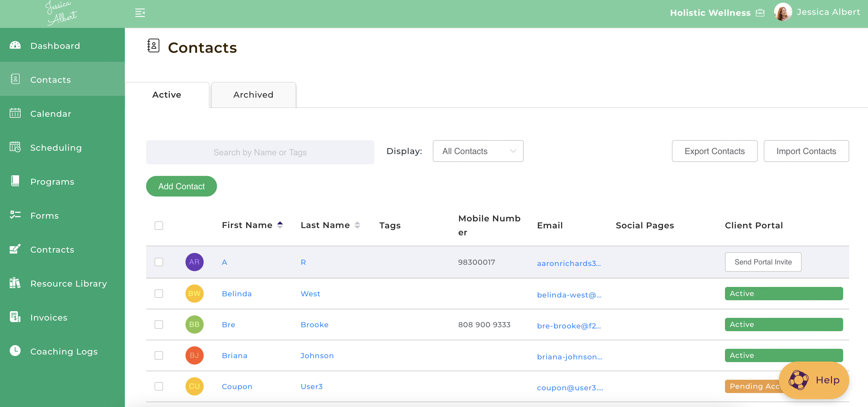Click the Resource Library books icon
868x407 pixels.
tap(15, 283)
